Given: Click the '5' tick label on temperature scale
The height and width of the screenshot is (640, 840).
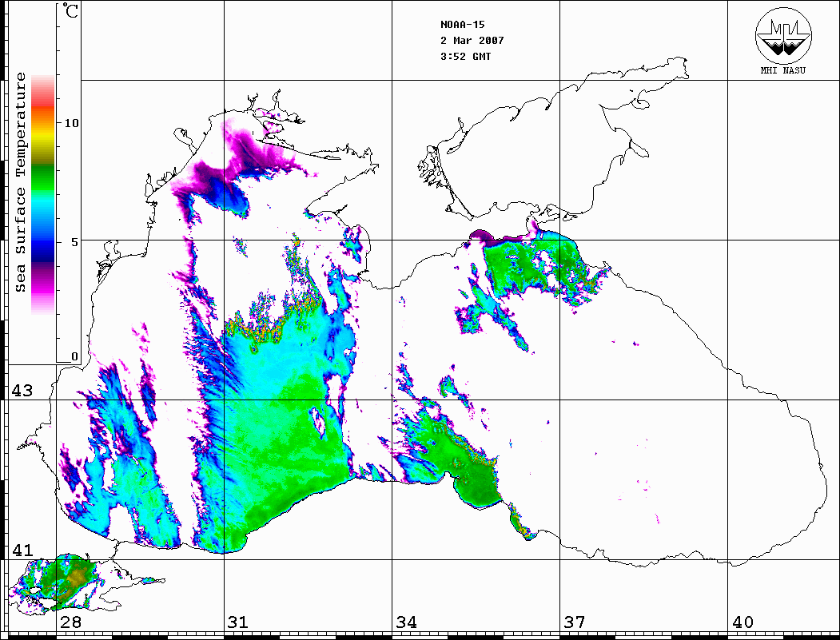Looking at the screenshot, I should 75,242.
